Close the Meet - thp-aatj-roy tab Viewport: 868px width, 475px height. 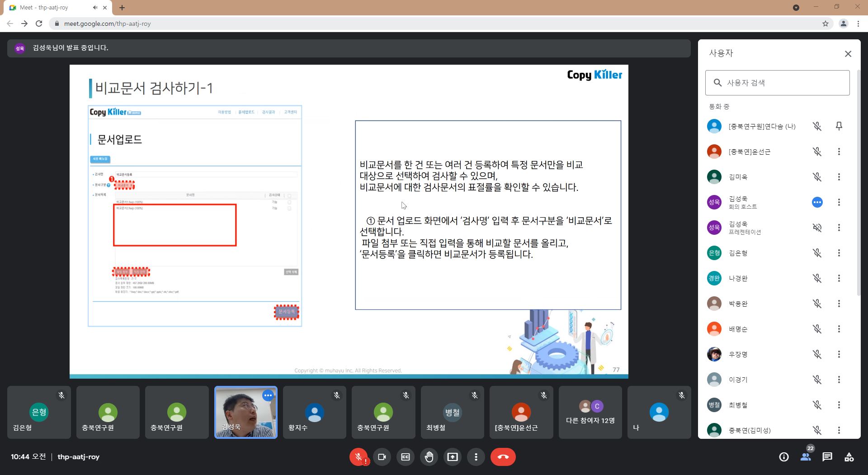coord(105,8)
